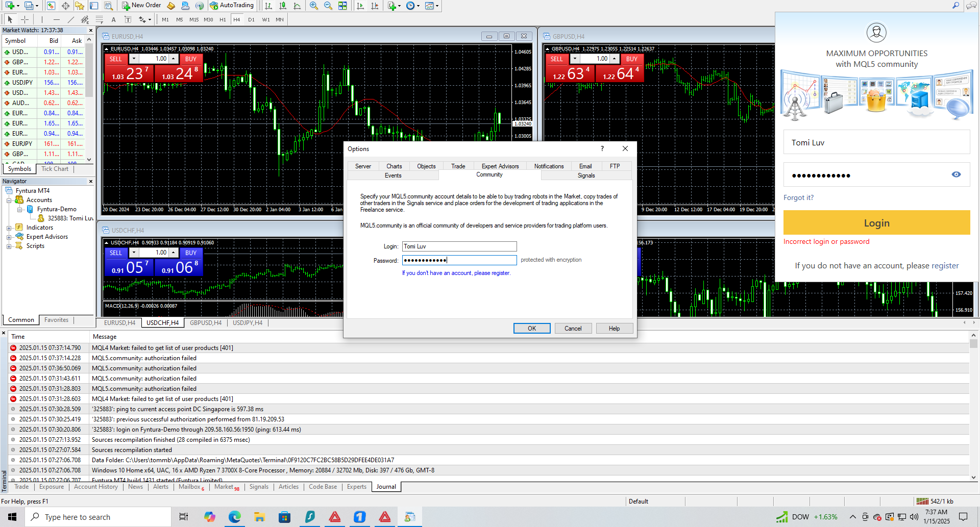The image size is (980, 527).
Task: Select the line chart type icon
Action: (297, 6)
